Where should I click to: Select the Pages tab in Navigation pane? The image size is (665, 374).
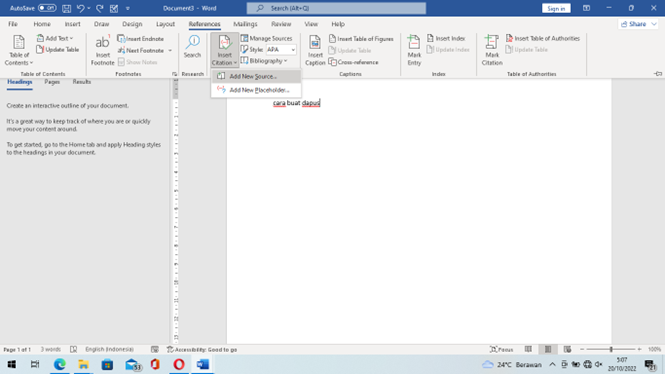tap(52, 82)
